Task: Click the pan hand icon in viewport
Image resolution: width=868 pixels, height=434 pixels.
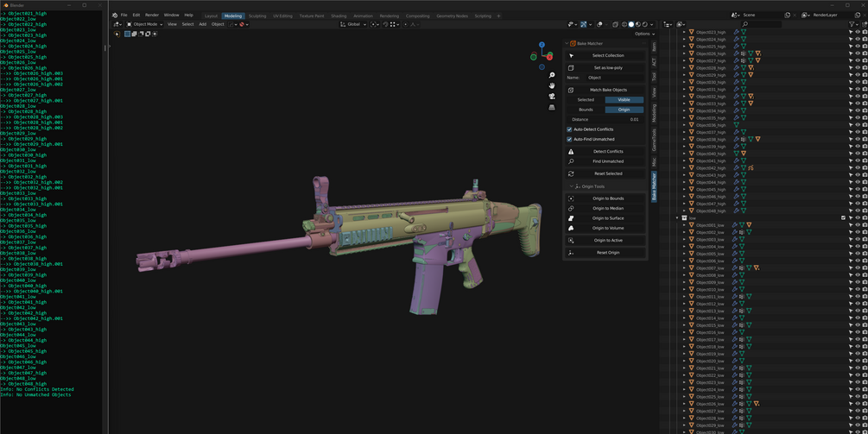Action: point(552,85)
